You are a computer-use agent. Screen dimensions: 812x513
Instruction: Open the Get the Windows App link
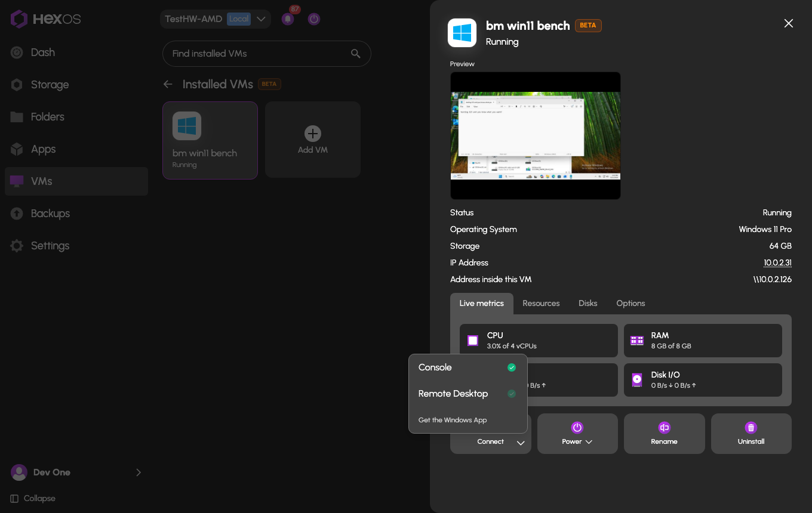tap(453, 420)
